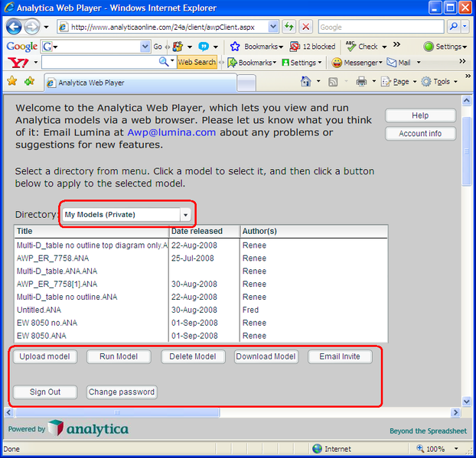The height and width of the screenshot is (458, 476).
Task: Click the Home house icon
Action: pyautogui.click(x=305, y=81)
